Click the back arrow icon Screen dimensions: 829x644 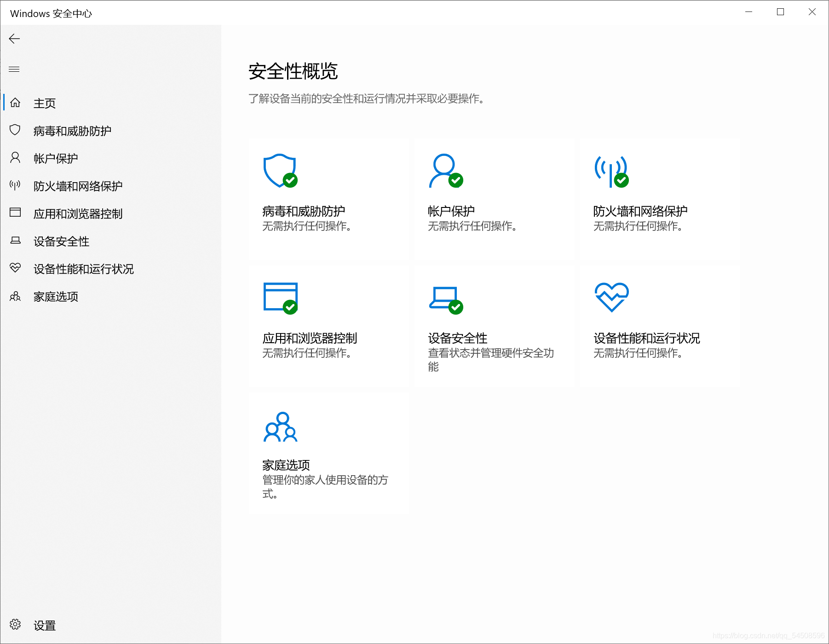[x=15, y=39]
